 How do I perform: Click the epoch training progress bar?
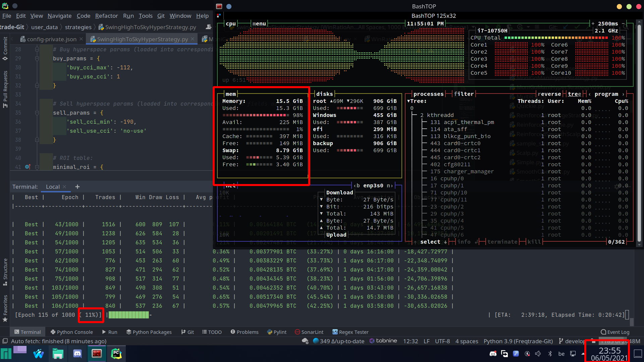[129, 315]
